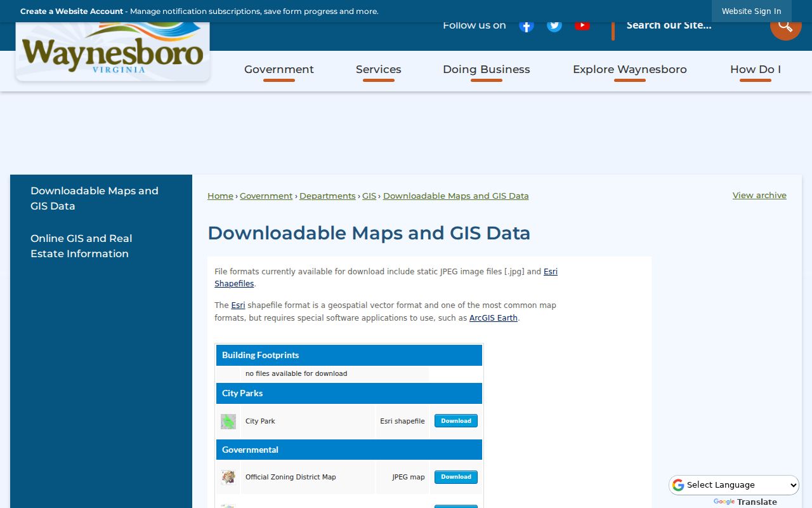Click the JPEG map format label
The width and height of the screenshot is (812, 508).
pyautogui.click(x=409, y=477)
